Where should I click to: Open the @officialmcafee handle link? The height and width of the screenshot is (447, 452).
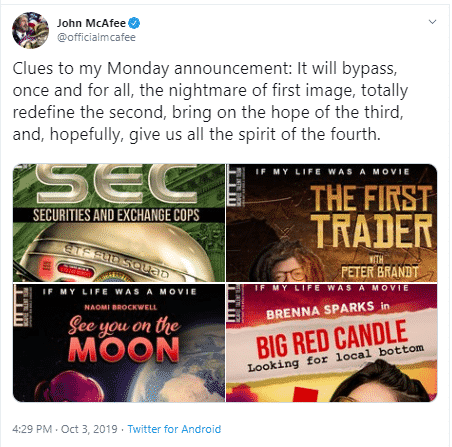point(96,37)
